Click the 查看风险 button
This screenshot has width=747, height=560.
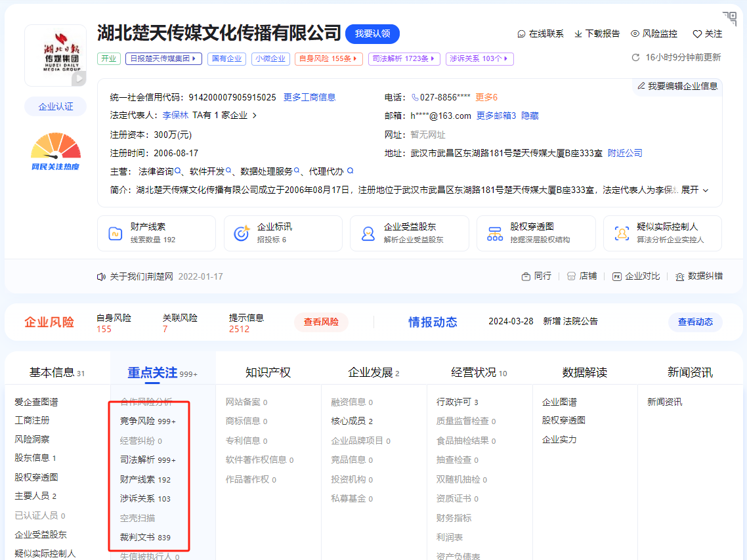point(321,322)
